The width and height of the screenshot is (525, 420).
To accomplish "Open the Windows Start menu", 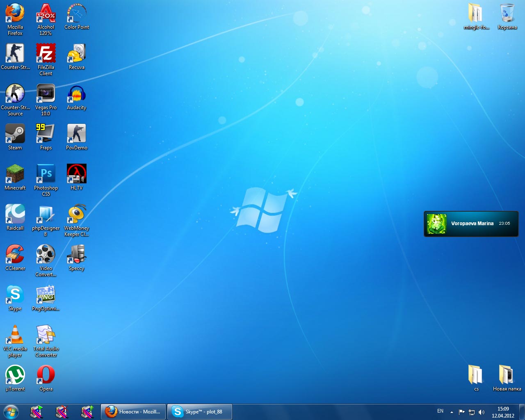I will pyautogui.click(x=11, y=412).
